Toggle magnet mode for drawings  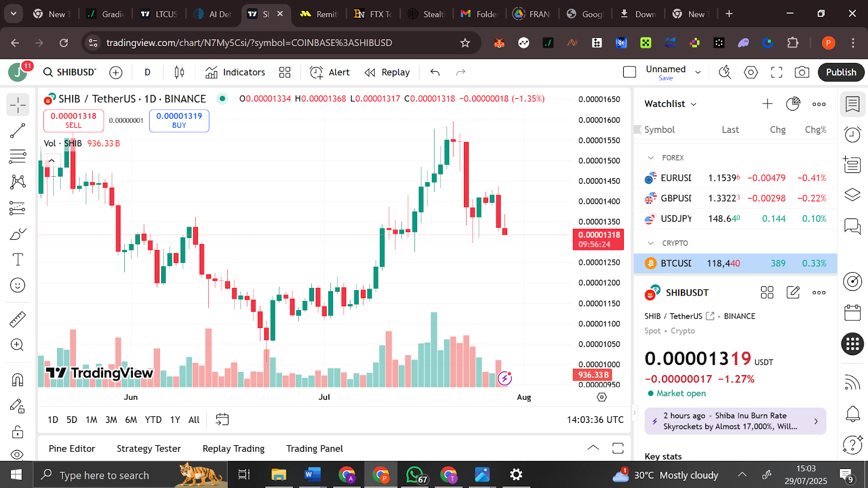(18, 380)
